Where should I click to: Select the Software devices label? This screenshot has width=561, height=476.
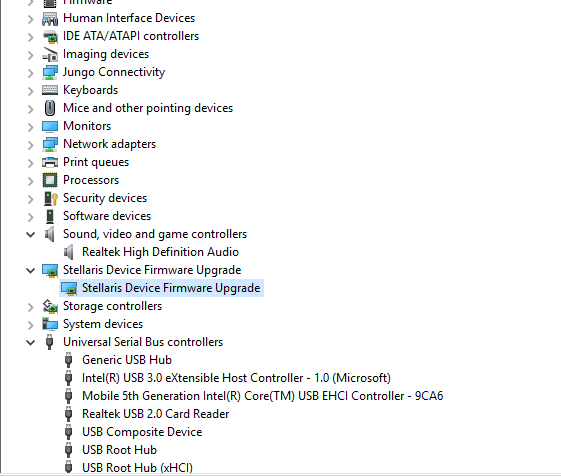107,216
